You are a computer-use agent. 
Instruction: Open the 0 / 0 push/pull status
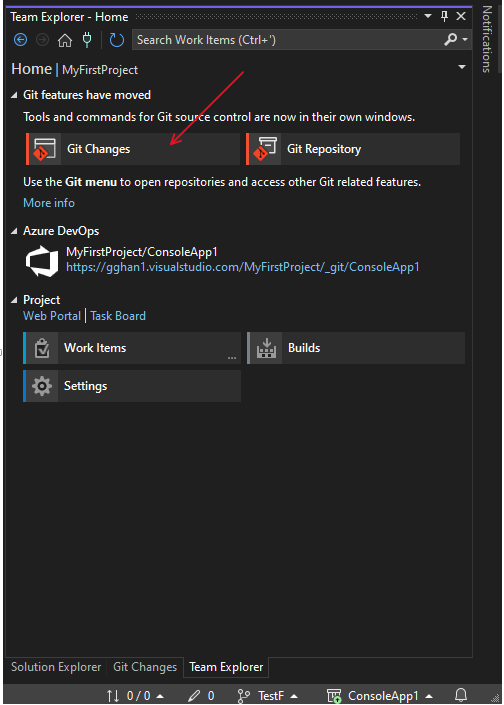click(x=135, y=696)
